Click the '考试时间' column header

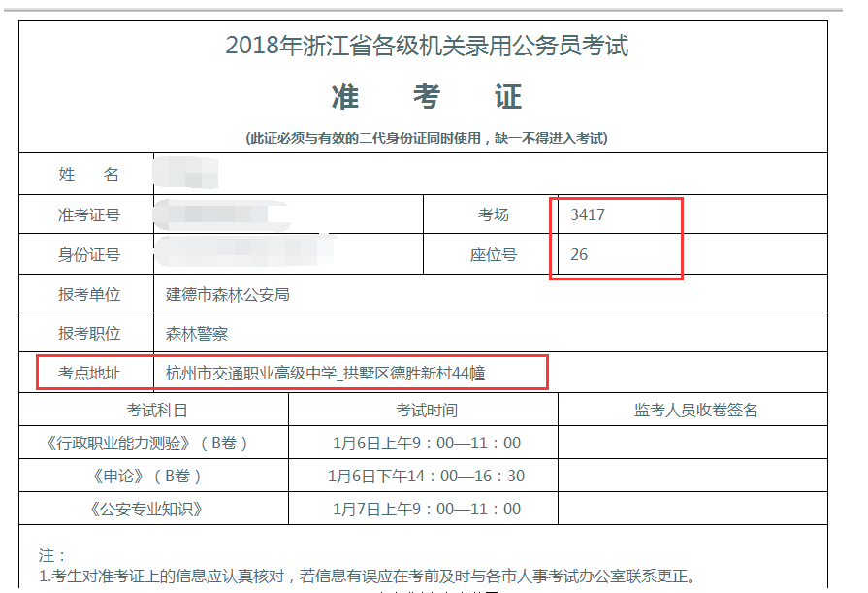coord(427,411)
